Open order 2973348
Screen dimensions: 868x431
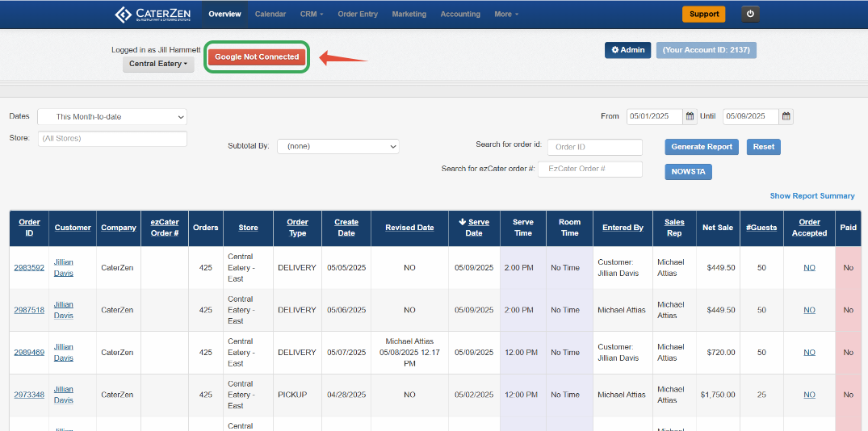tap(29, 395)
